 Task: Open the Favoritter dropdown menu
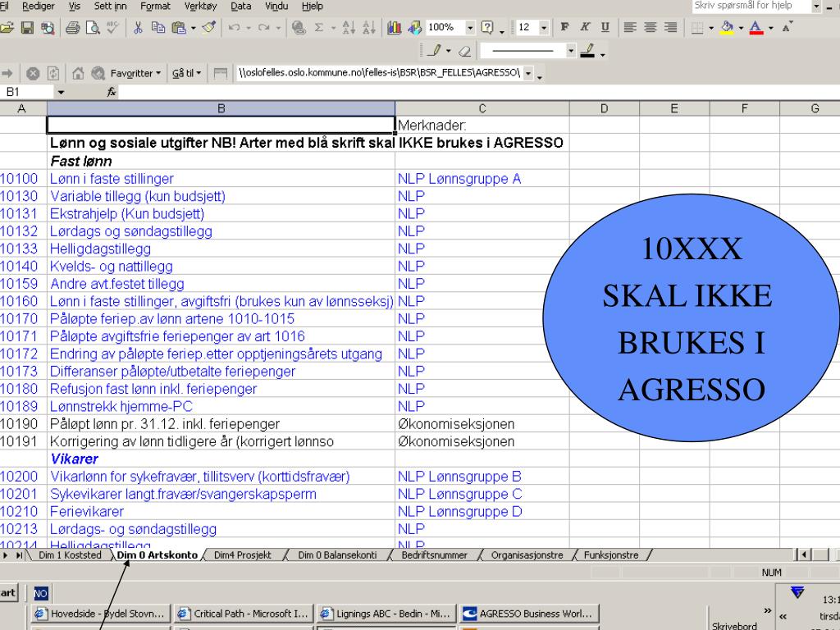click(135, 73)
